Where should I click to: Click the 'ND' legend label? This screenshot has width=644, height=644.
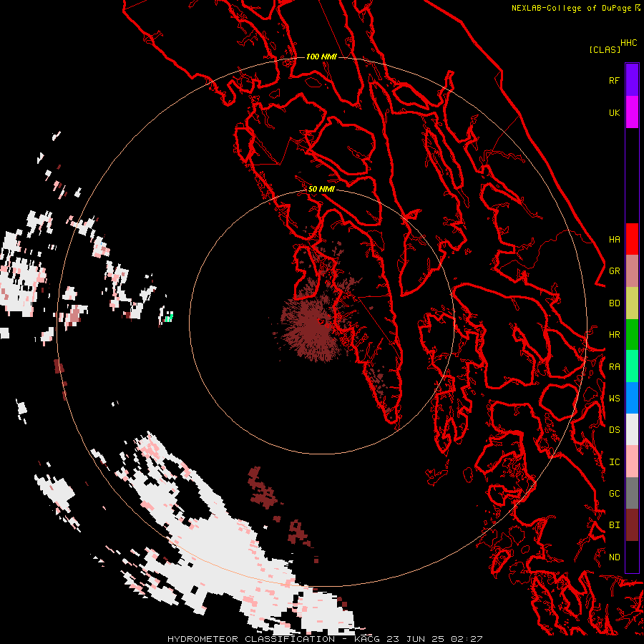[614, 557]
